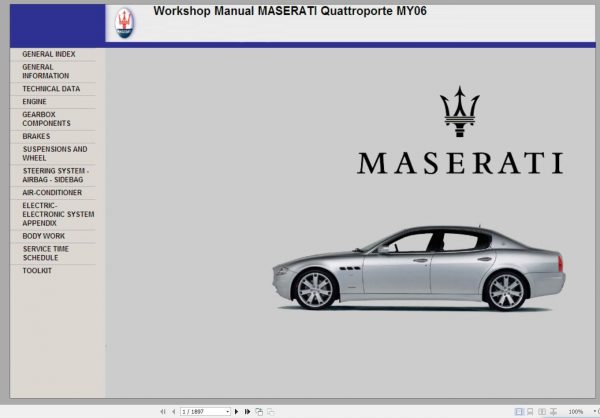Select two-page view icon
Image resolution: width=600 pixels, height=418 pixels.
(x=542, y=412)
